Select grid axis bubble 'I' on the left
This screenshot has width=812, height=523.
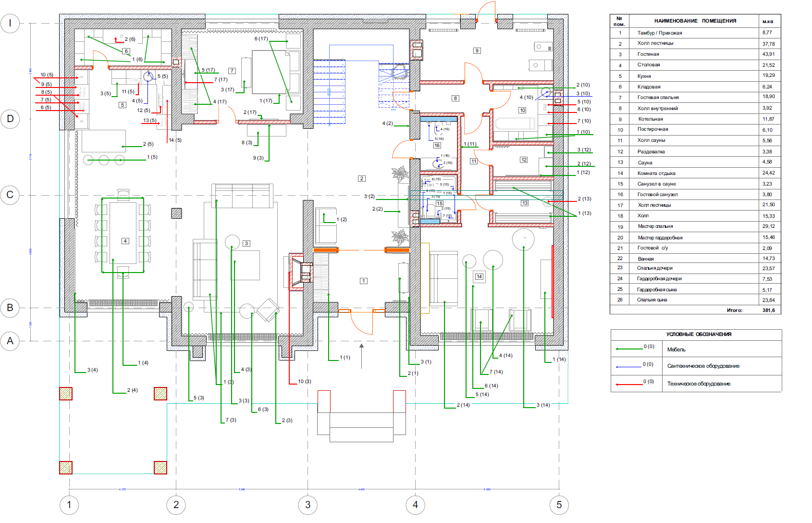(x=10, y=23)
